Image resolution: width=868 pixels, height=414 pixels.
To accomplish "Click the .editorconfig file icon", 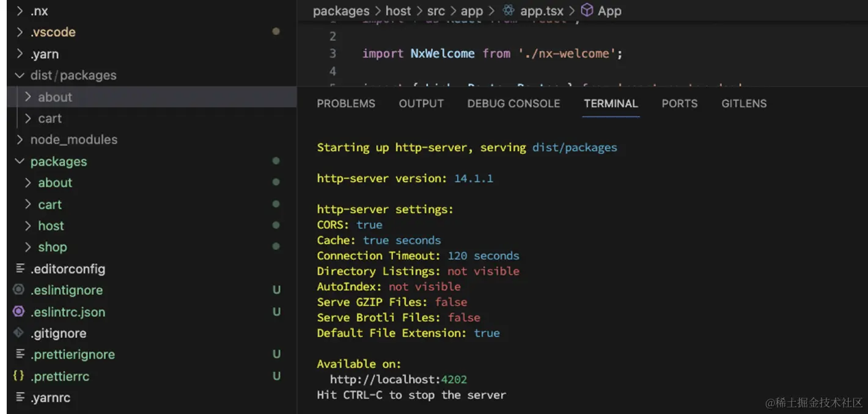I will point(20,269).
